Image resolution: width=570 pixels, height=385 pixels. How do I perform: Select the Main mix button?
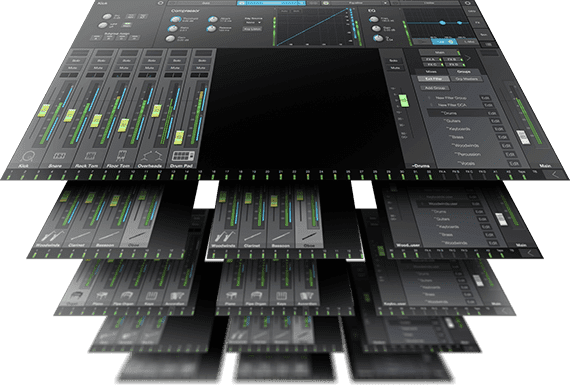coord(439,53)
